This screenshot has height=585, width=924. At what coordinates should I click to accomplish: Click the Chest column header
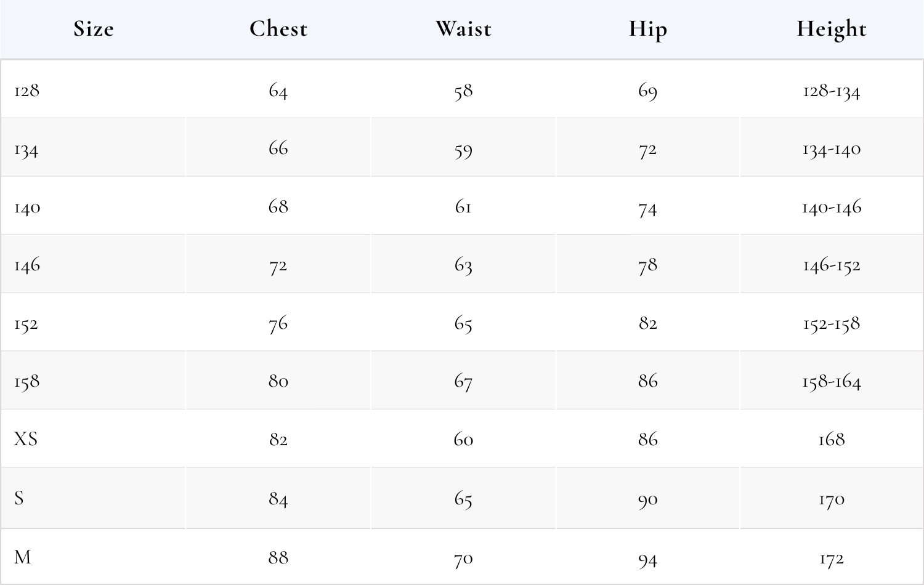click(x=278, y=29)
